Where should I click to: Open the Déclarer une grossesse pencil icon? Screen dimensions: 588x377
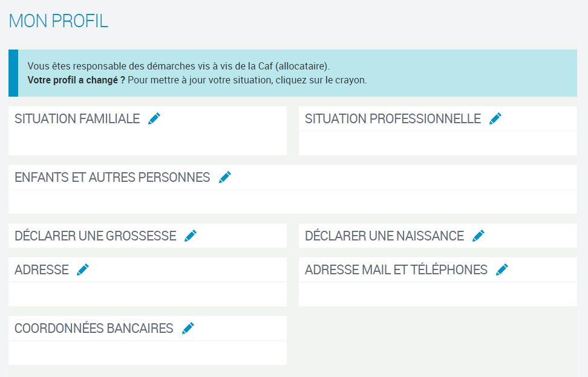coord(191,236)
